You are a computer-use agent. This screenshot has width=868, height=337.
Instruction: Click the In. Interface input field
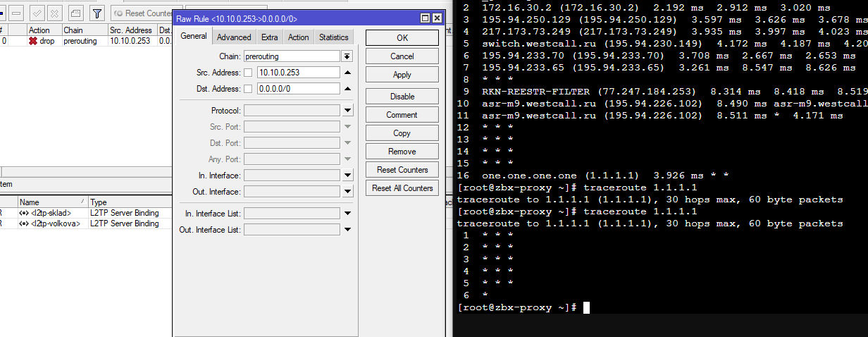(x=292, y=176)
